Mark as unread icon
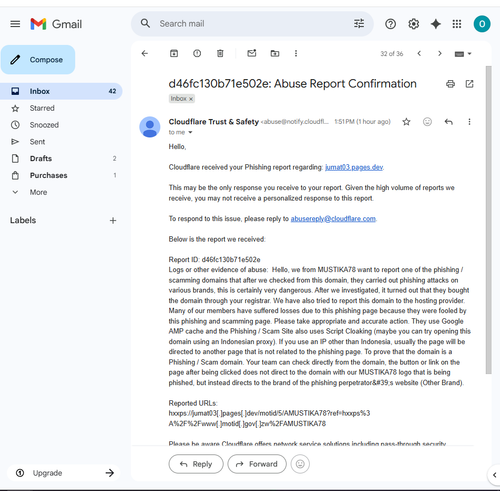 252,53
